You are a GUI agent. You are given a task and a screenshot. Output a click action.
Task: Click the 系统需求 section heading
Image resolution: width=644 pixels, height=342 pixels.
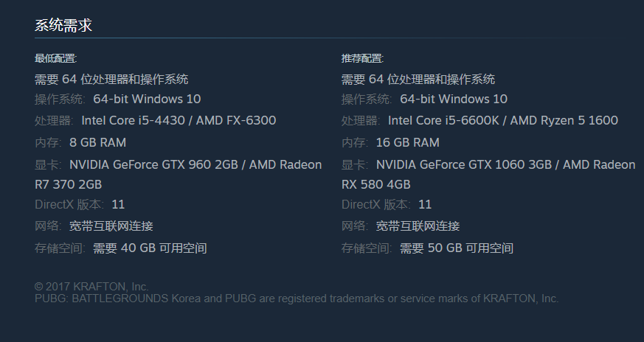[63, 26]
